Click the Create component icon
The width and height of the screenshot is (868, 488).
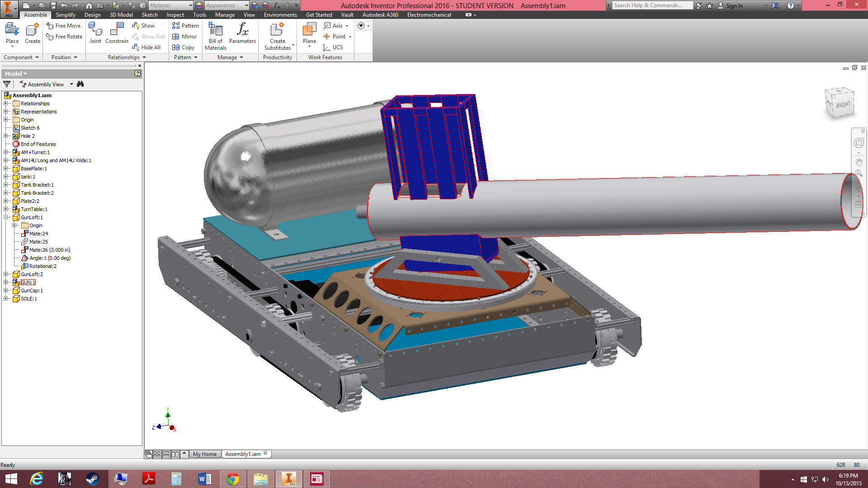tap(33, 30)
